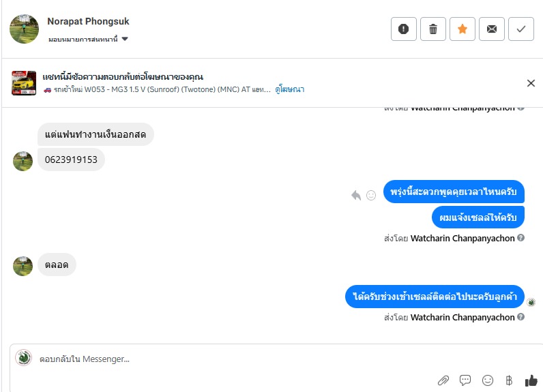Delete conversation with the trash icon
The height and width of the screenshot is (392, 543).
pos(432,29)
